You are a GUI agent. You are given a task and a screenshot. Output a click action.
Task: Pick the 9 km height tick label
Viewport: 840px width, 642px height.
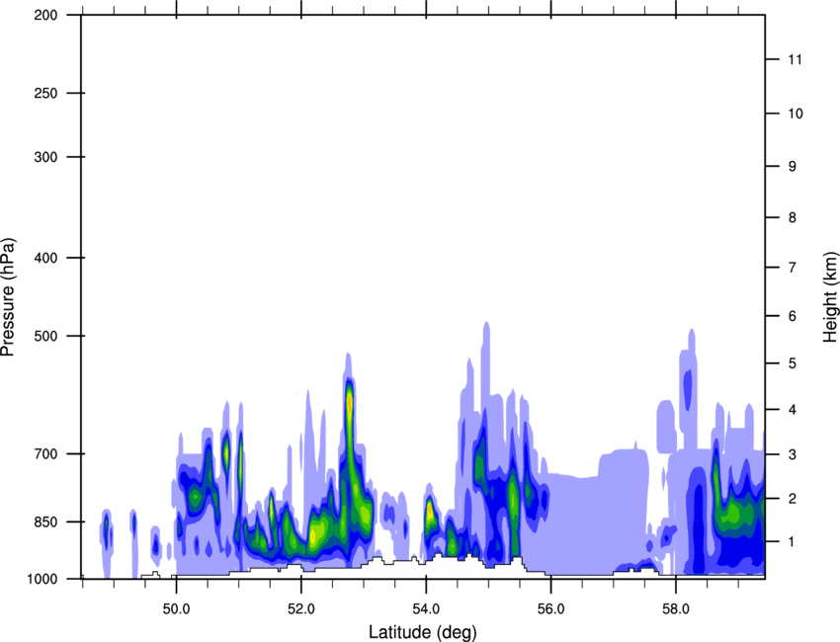coord(793,167)
